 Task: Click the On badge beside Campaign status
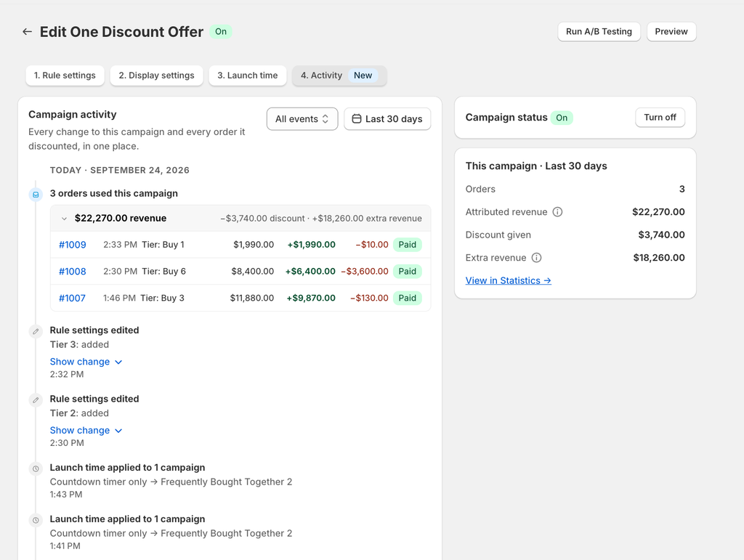[x=562, y=118]
